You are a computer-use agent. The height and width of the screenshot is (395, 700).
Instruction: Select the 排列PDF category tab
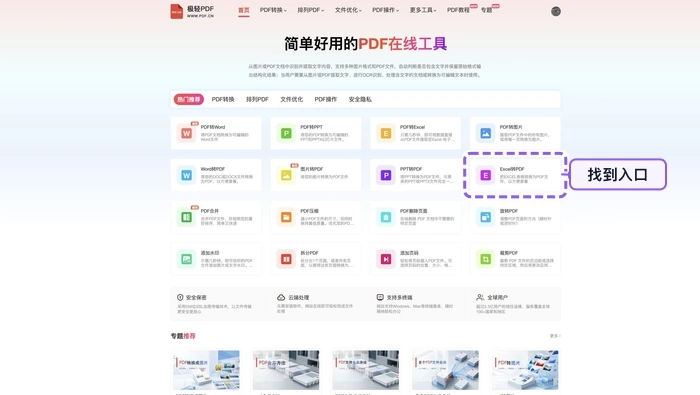coord(257,99)
